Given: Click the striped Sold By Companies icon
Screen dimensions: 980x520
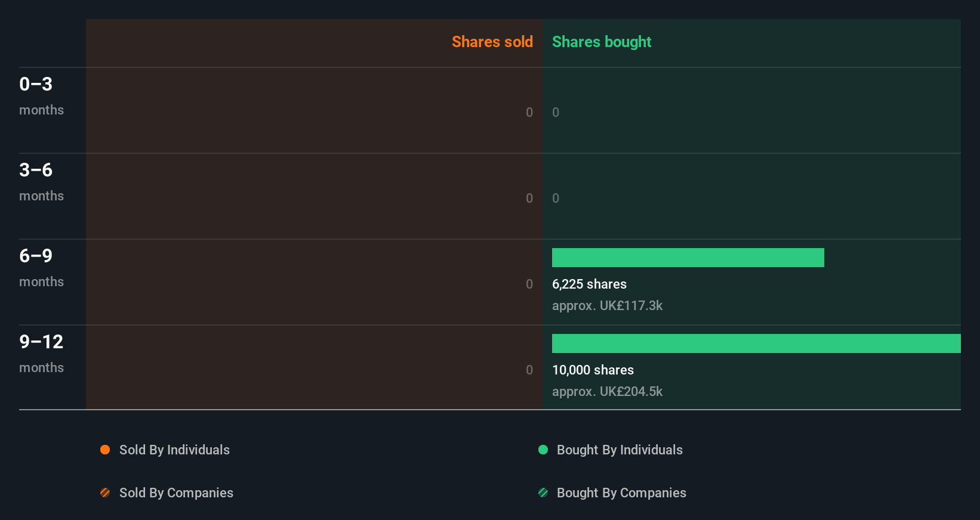Looking at the screenshot, I should tap(105, 493).
